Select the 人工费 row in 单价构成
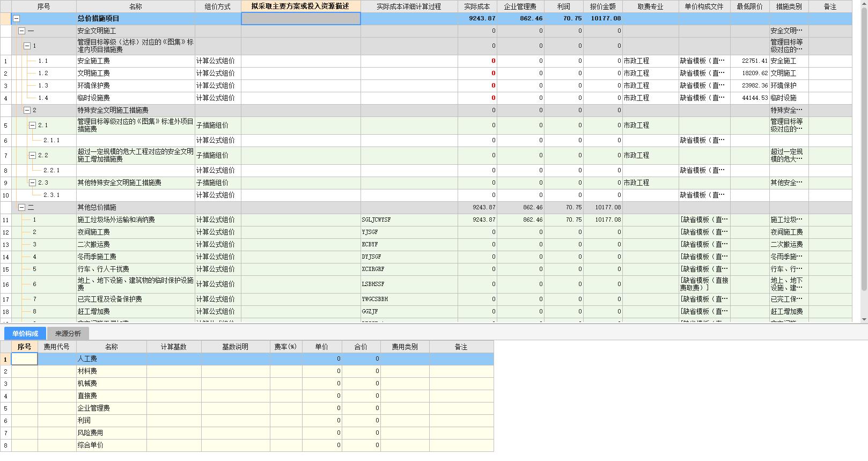 (x=247, y=359)
